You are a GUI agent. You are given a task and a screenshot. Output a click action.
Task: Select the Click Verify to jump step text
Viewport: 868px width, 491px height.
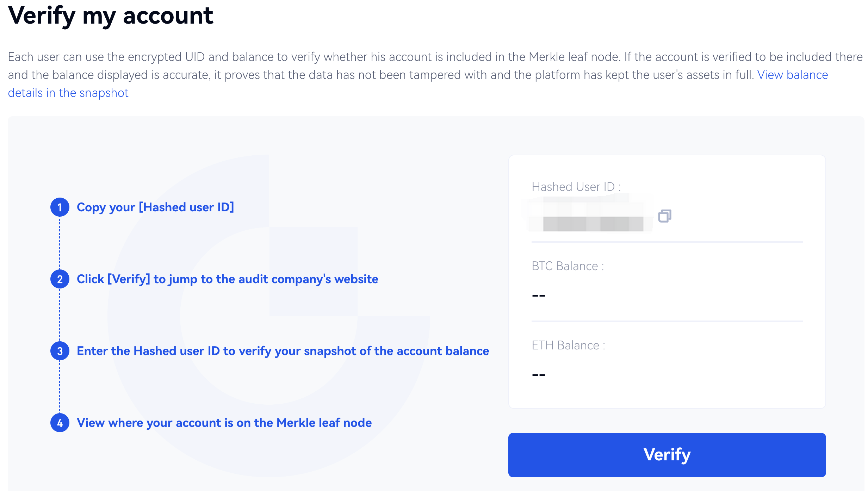click(227, 279)
